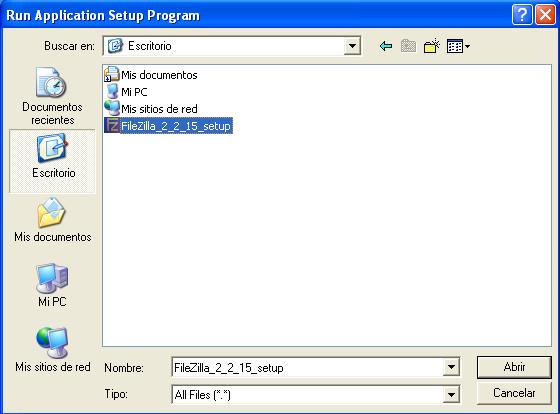Create a new folder with toolbar icon
This screenshot has width=560, height=414.
click(431, 46)
